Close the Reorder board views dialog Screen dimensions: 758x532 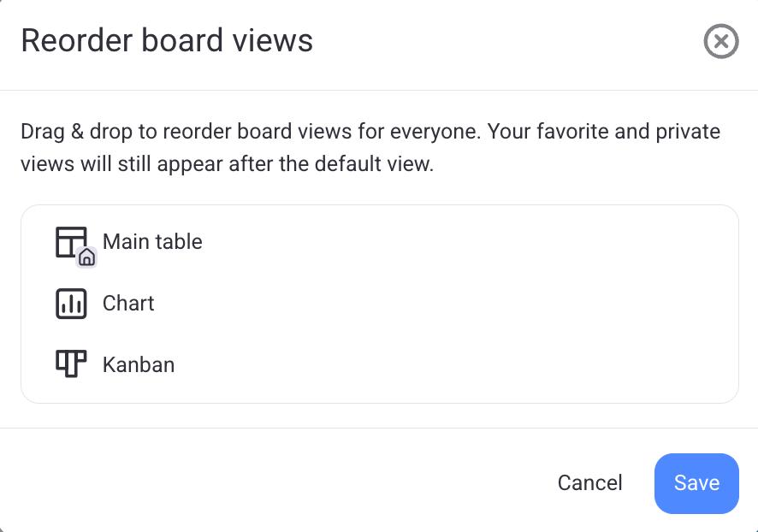pos(720,41)
